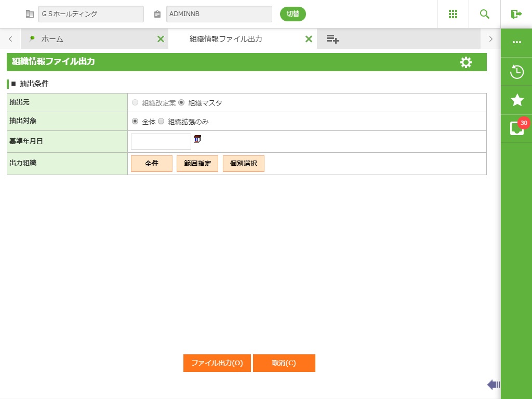Click the ADMINNB role field
Image resolution: width=532 pixels, height=399 pixels.
click(219, 14)
